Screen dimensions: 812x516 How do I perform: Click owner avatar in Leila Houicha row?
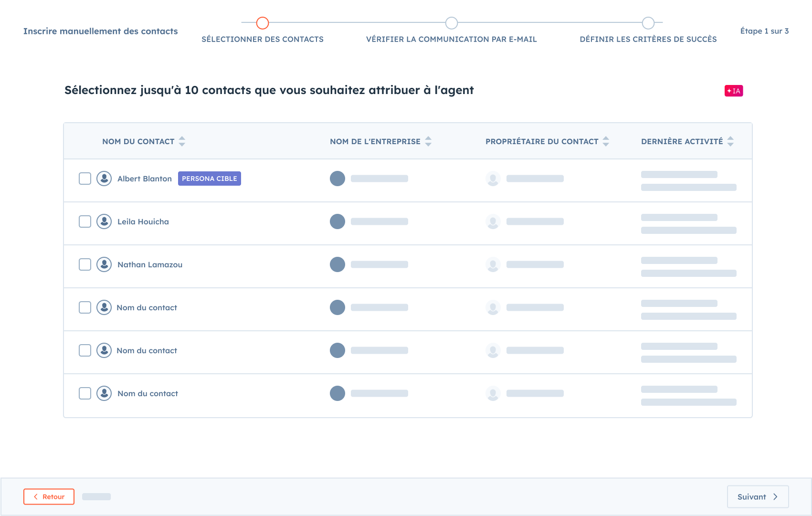point(493,221)
